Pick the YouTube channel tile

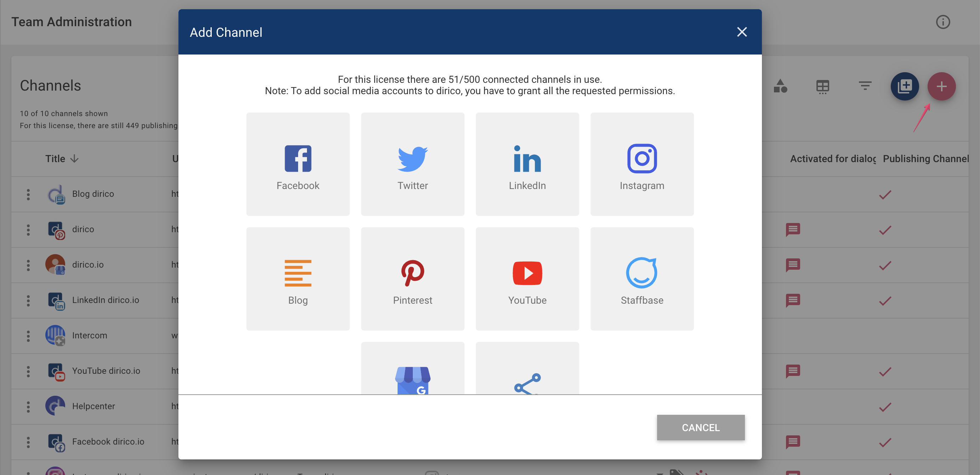click(x=527, y=279)
